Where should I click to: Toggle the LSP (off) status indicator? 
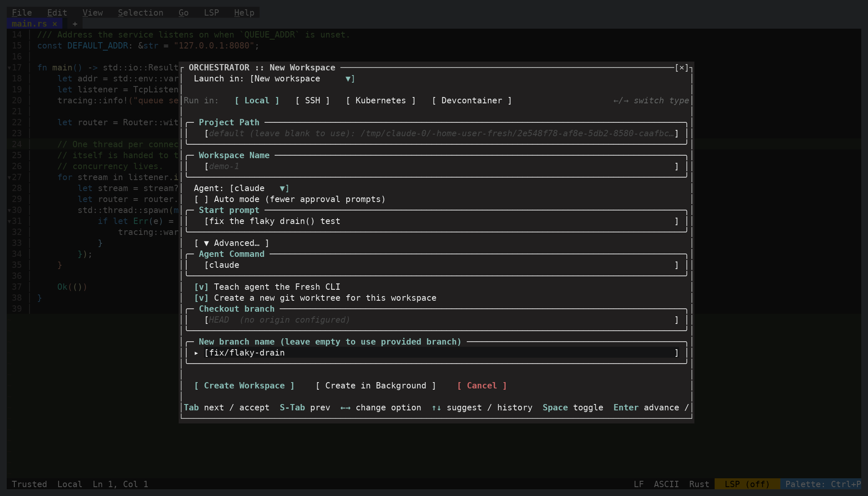[747, 484]
